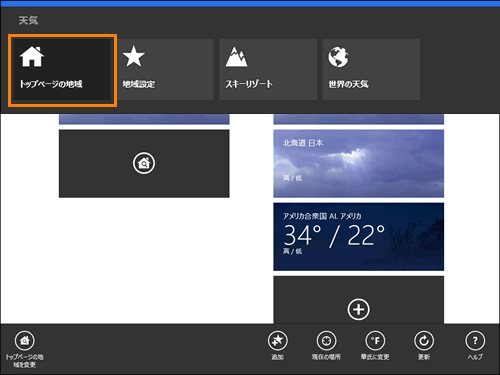Click the 天気 app title

pos(28,21)
